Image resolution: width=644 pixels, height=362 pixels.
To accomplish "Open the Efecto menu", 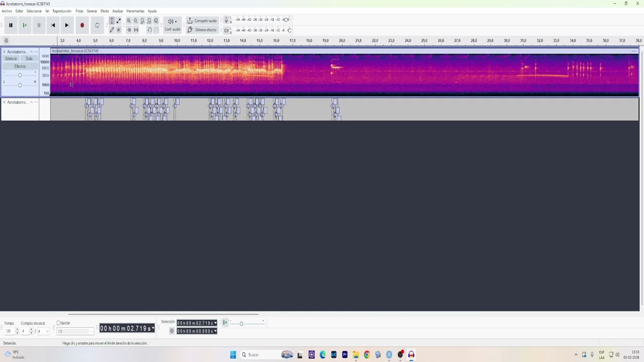I will [x=105, y=11].
